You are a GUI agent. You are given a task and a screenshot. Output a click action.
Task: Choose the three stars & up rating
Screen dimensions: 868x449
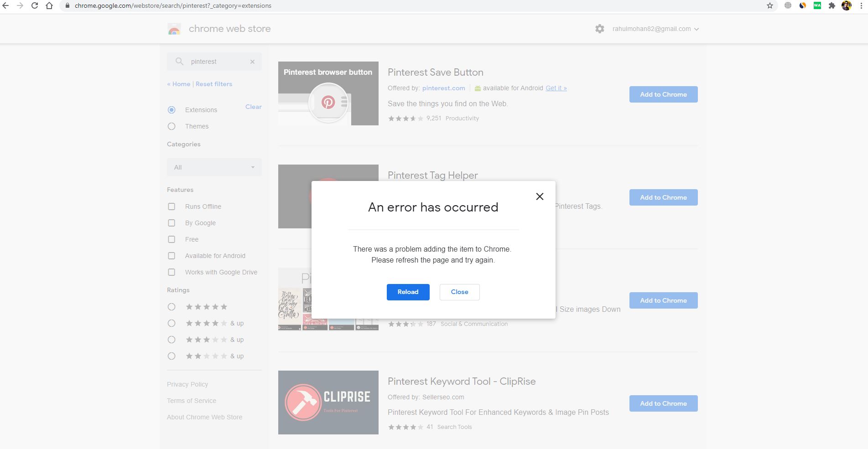pyautogui.click(x=172, y=340)
